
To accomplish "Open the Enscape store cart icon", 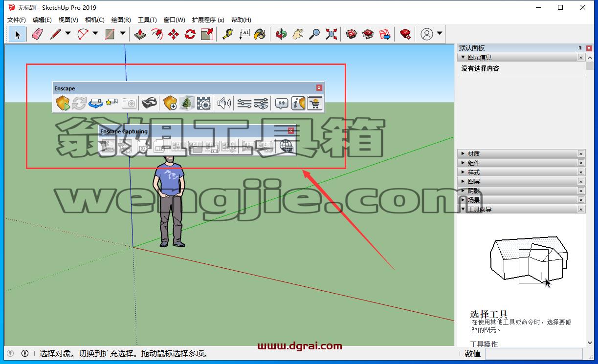I will [315, 103].
